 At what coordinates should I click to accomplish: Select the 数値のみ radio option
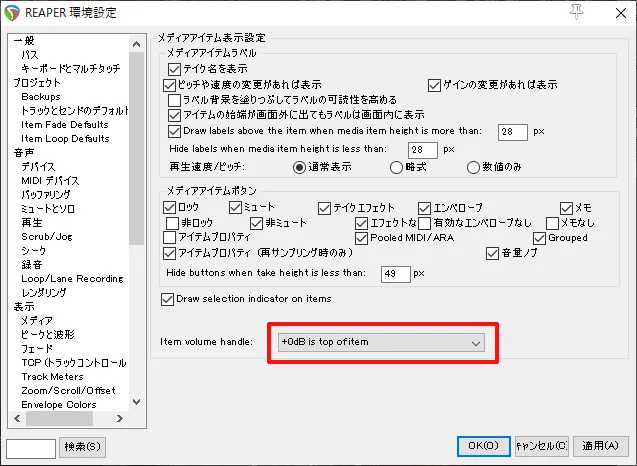click(473, 167)
